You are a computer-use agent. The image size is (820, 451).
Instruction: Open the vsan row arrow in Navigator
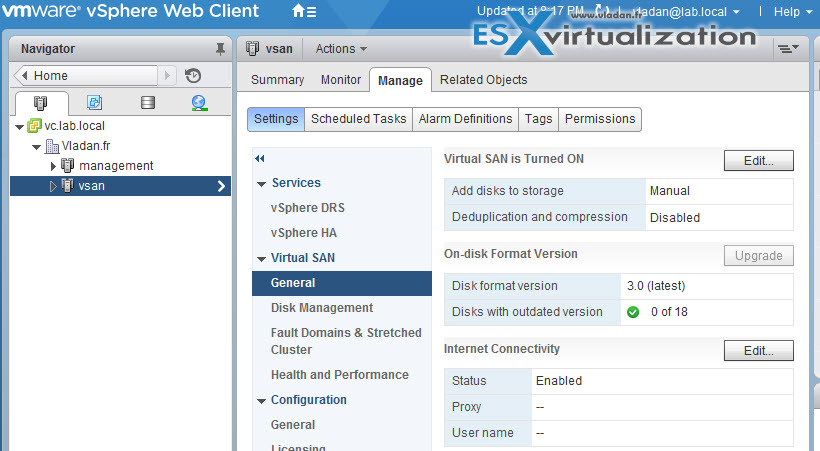(221, 186)
